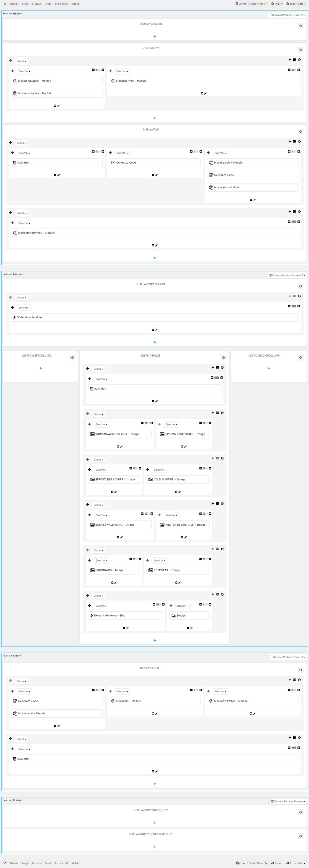Open the Current Profile: Home 7 dropdown at top
Image resolution: width=309 pixels, height=868 pixels.
coord(252,4)
